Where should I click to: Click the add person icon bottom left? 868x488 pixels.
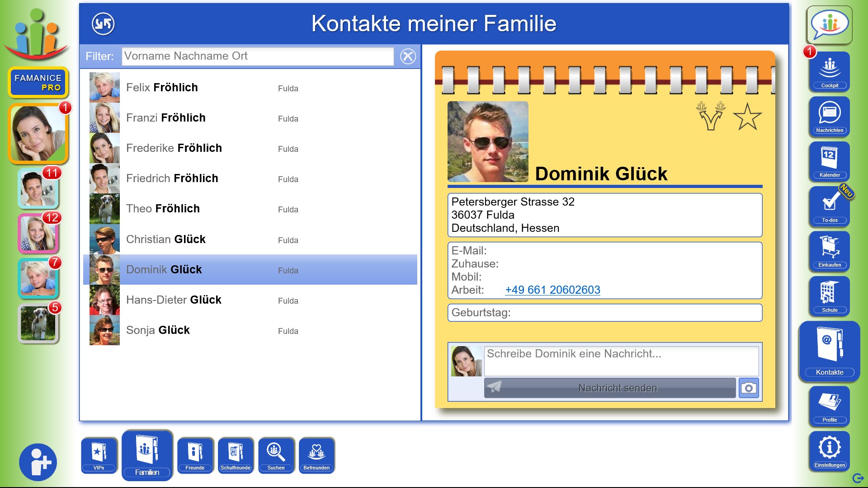click(38, 462)
